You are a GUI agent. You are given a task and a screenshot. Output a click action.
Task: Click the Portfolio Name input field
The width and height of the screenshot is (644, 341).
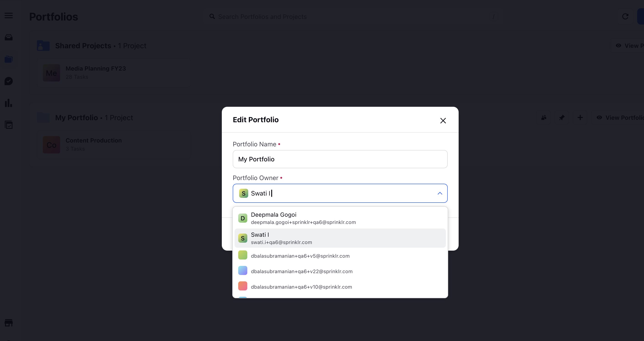coord(340,159)
